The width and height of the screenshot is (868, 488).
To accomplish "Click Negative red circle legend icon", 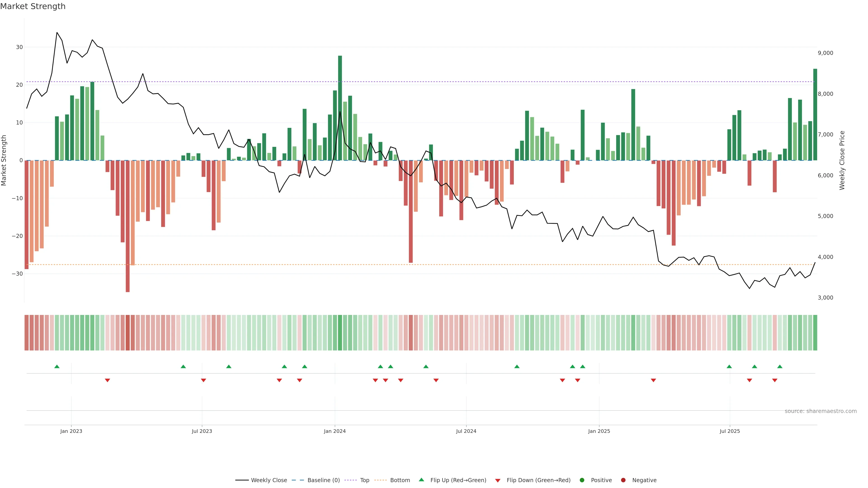I will click(623, 480).
